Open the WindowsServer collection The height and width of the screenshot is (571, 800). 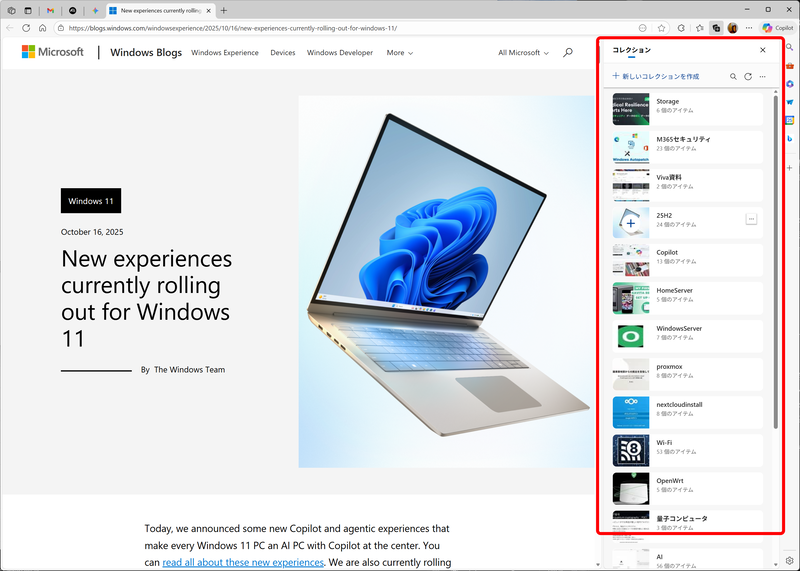pos(687,336)
